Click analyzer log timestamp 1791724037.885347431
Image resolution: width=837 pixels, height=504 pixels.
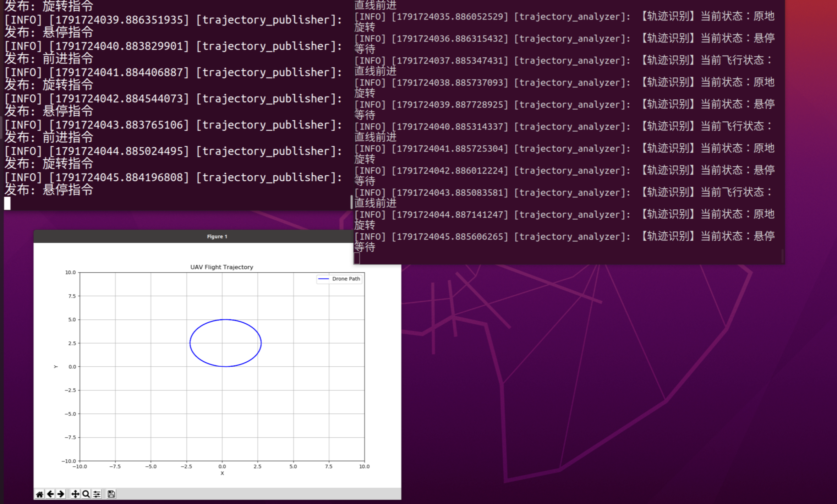[450, 61]
